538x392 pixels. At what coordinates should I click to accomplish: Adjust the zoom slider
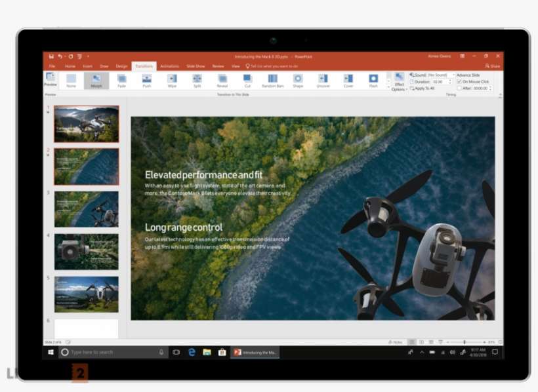(x=466, y=340)
